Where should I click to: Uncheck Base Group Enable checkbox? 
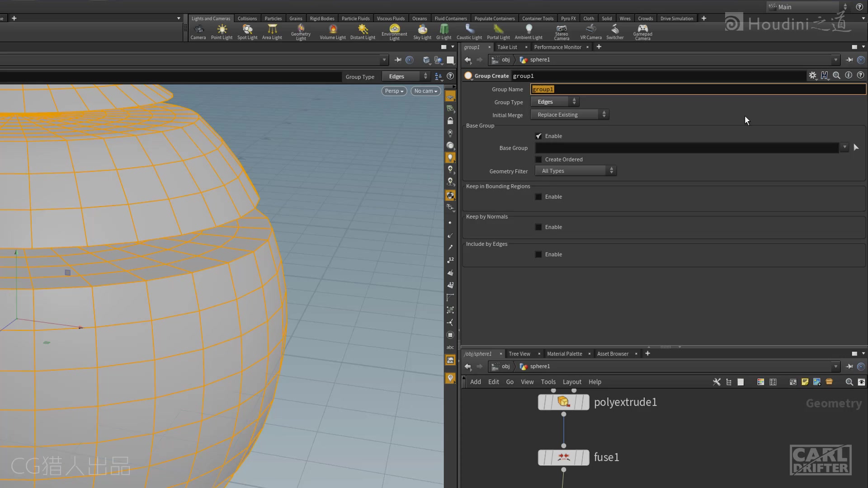point(538,136)
